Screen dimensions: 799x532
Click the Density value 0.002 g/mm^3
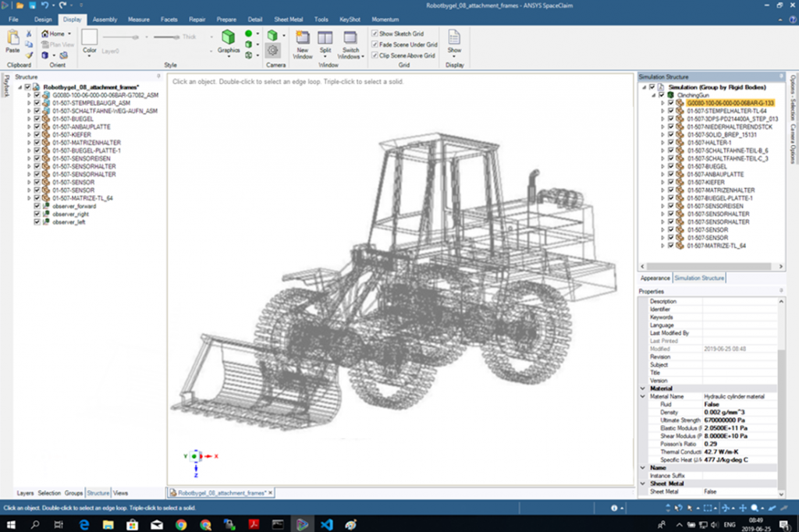click(x=740, y=412)
